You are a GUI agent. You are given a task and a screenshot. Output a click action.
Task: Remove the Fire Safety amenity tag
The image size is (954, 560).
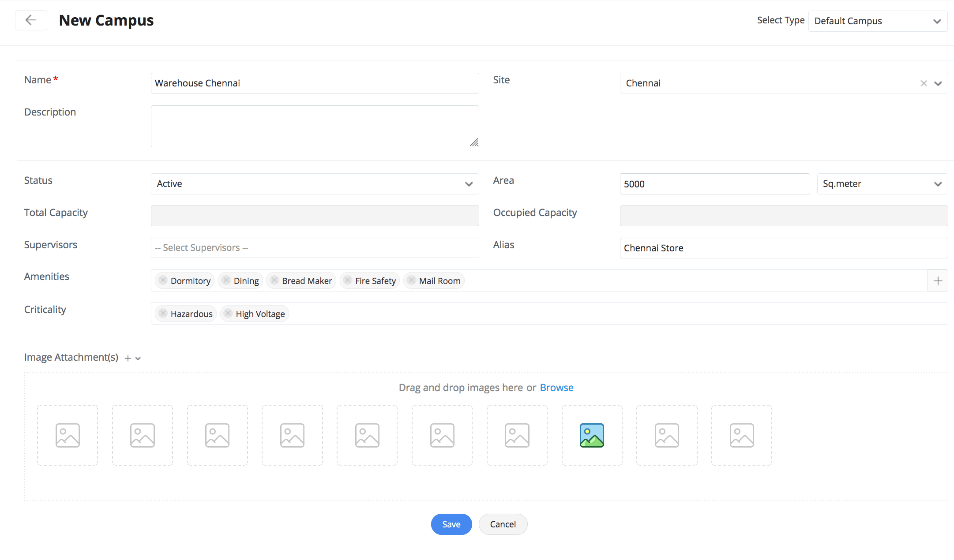[x=348, y=280]
